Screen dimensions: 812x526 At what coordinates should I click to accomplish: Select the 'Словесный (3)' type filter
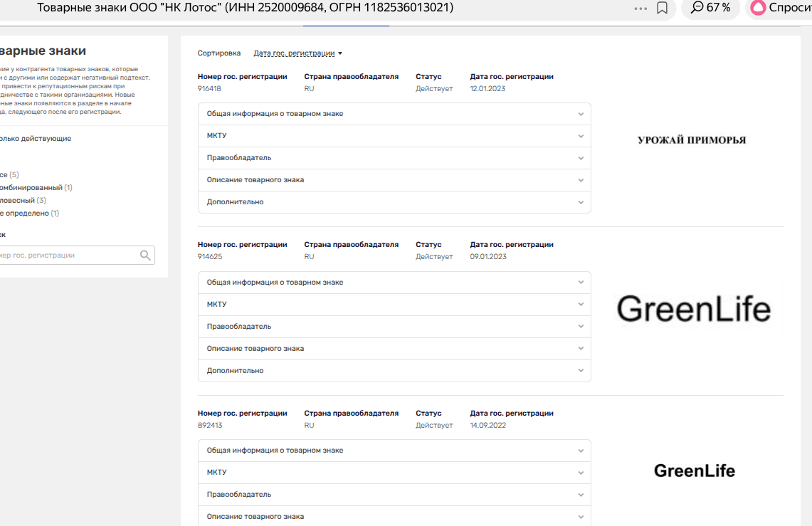pos(21,201)
